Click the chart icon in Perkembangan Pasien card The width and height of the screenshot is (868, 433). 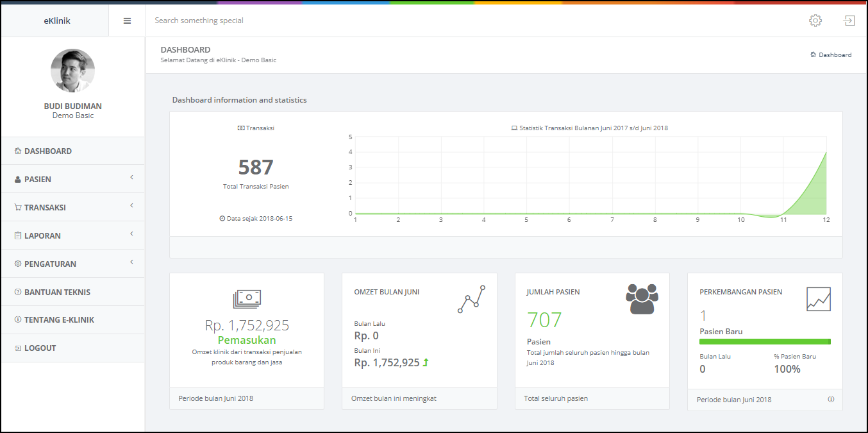tap(819, 299)
